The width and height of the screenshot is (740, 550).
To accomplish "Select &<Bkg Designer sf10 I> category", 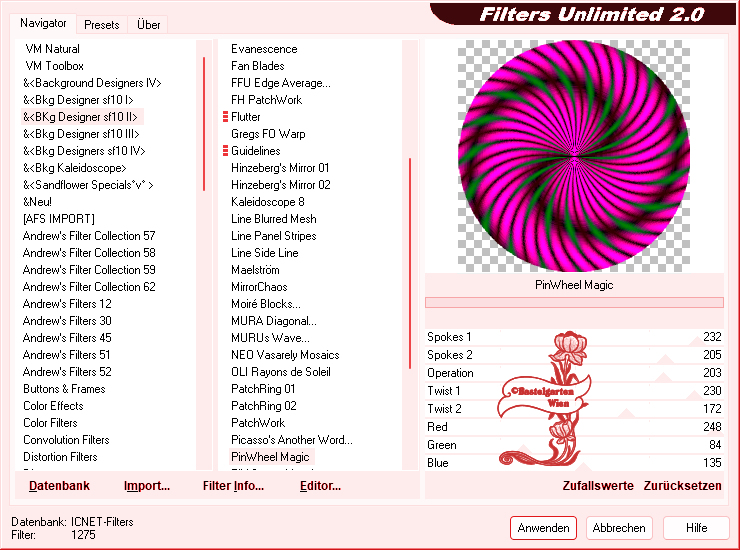I will coord(78,100).
